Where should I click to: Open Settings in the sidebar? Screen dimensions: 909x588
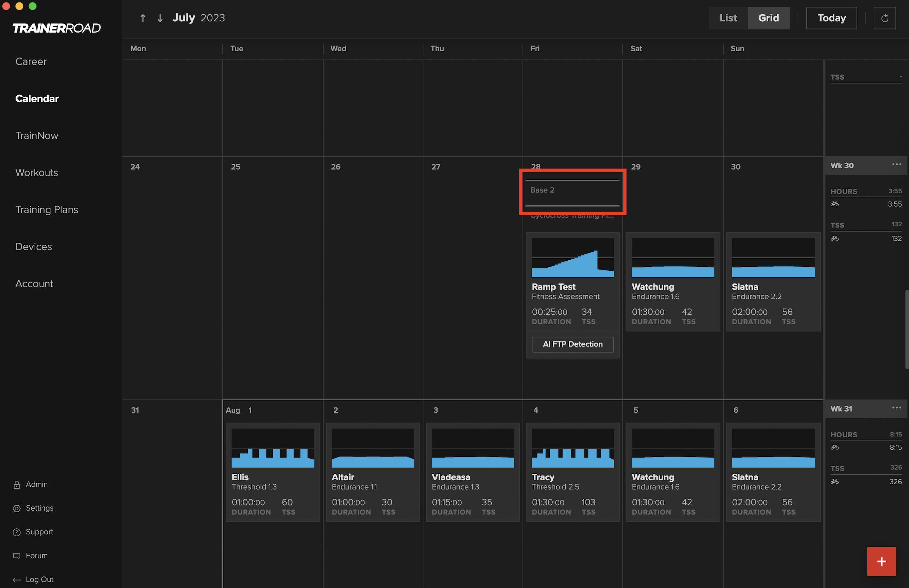[40, 508]
